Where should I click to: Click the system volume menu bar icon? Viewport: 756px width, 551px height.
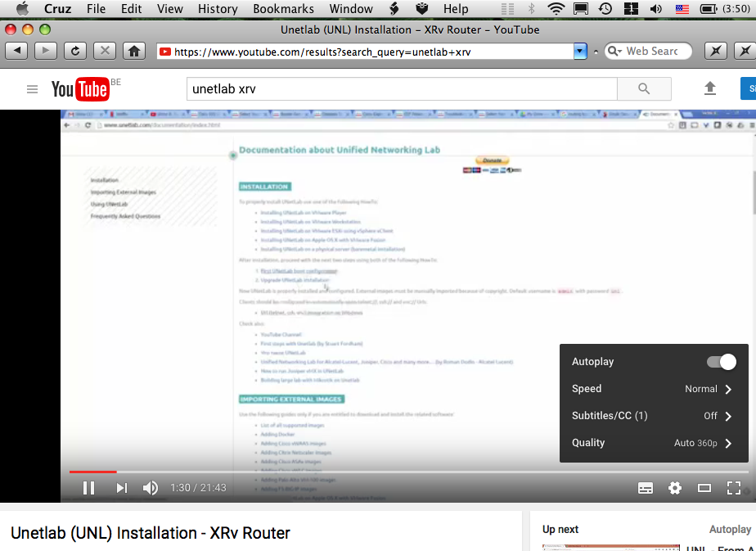click(655, 9)
